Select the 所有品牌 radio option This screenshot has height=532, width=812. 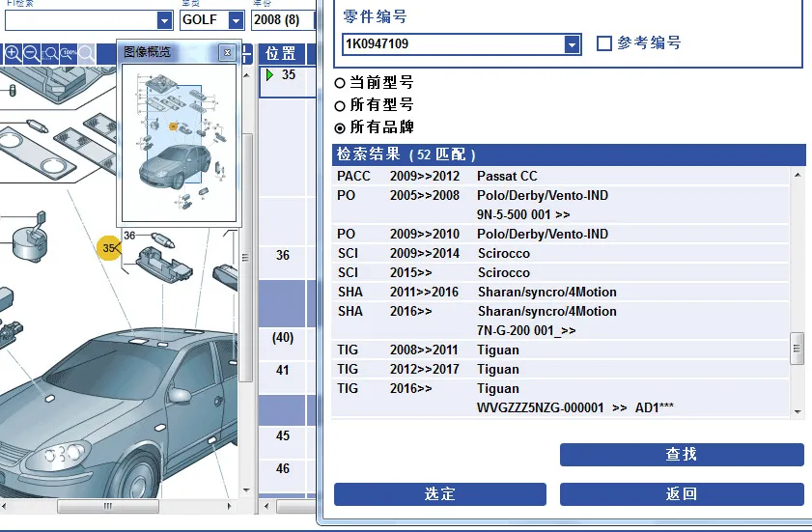340,128
